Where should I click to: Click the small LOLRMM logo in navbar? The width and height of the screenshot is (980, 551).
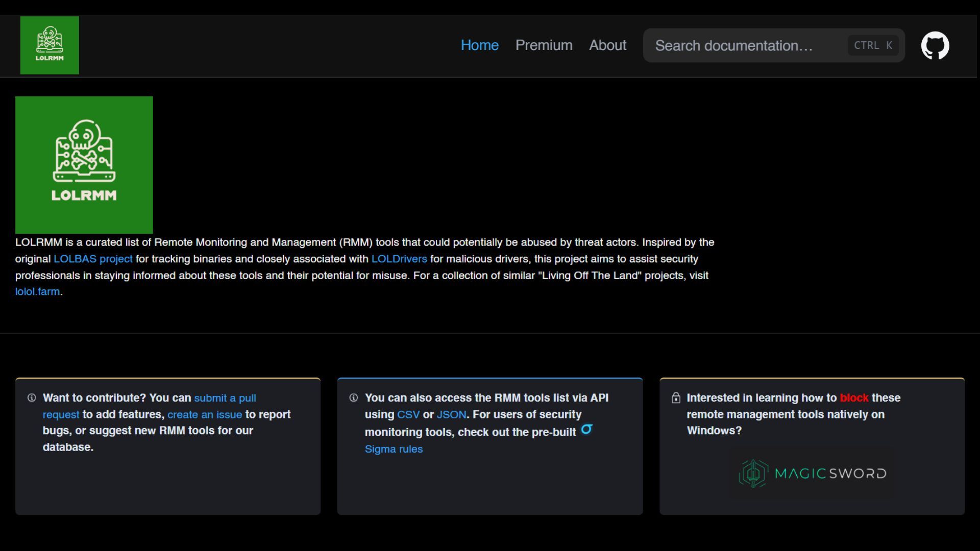(50, 45)
